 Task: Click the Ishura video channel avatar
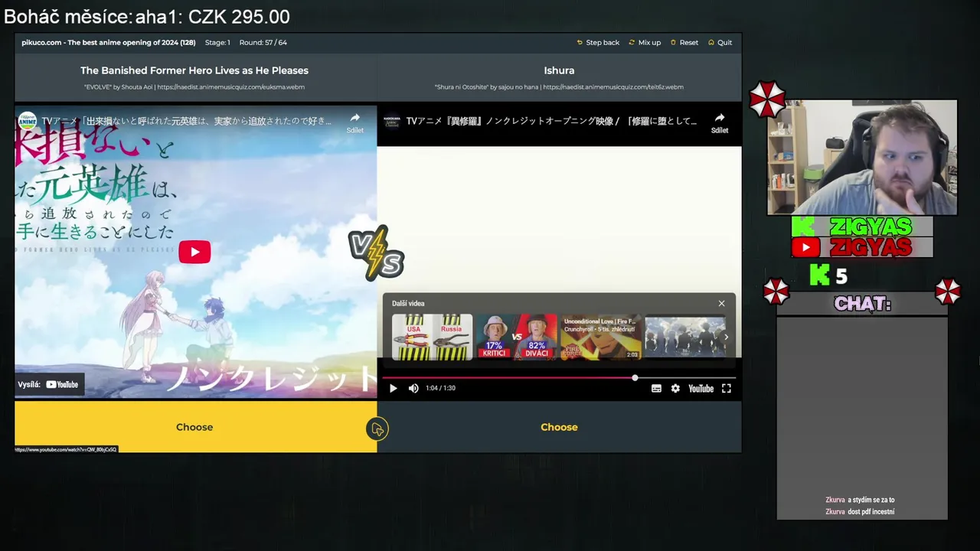pyautogui.click(x=392, y=121)
